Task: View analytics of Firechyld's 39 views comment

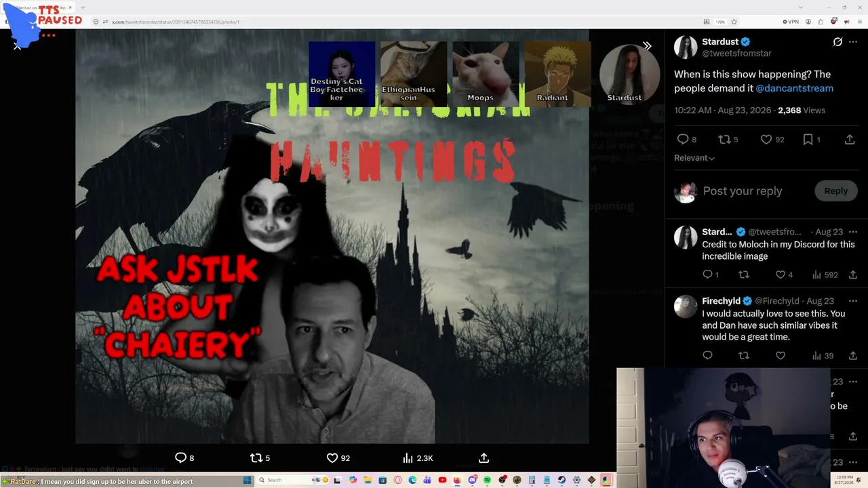Action: click(x=823, y=356)
